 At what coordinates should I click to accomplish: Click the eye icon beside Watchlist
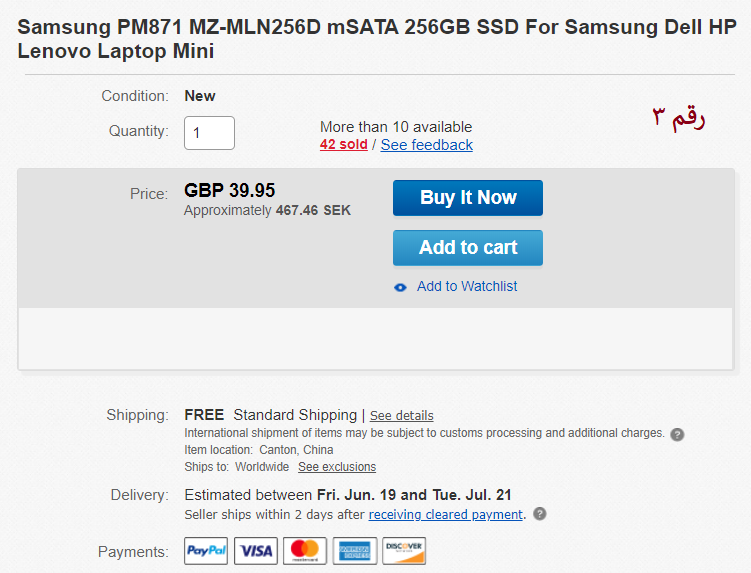pos(401,287)
